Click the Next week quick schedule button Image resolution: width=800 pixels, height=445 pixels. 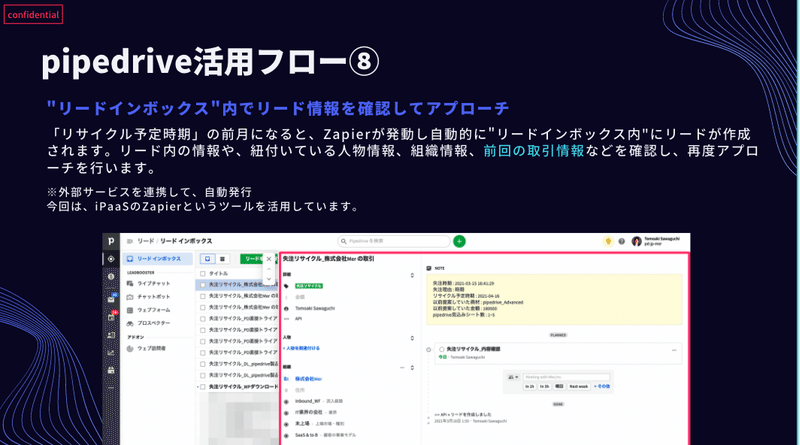tap(578, 386)
